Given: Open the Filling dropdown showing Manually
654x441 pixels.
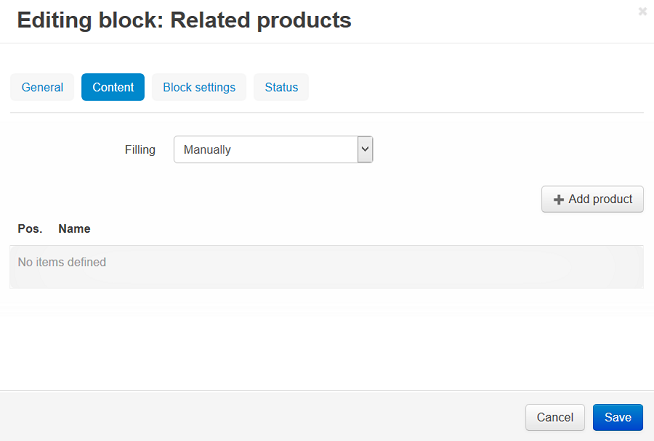Looking at the screenshot, I should click(x=273, y=149).
